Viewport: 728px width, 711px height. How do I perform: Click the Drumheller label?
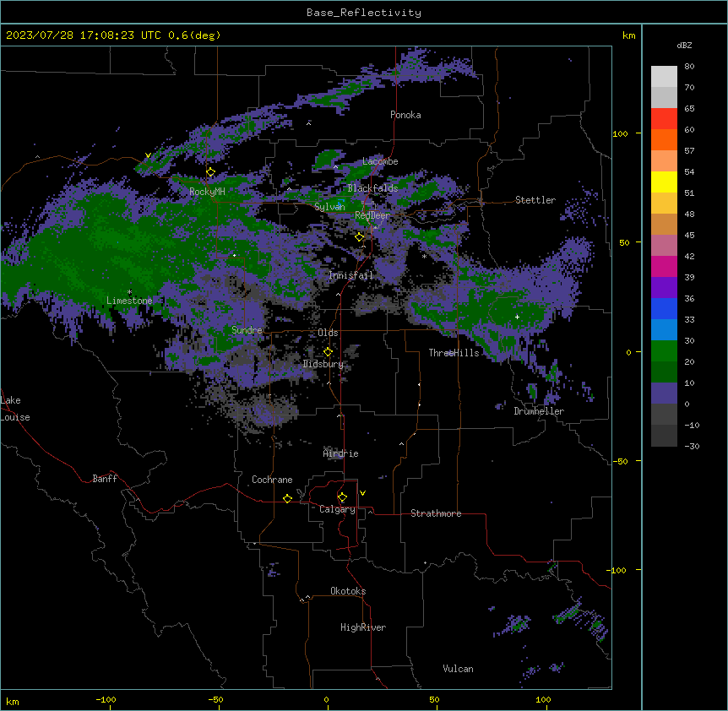[x=539, y=411]
